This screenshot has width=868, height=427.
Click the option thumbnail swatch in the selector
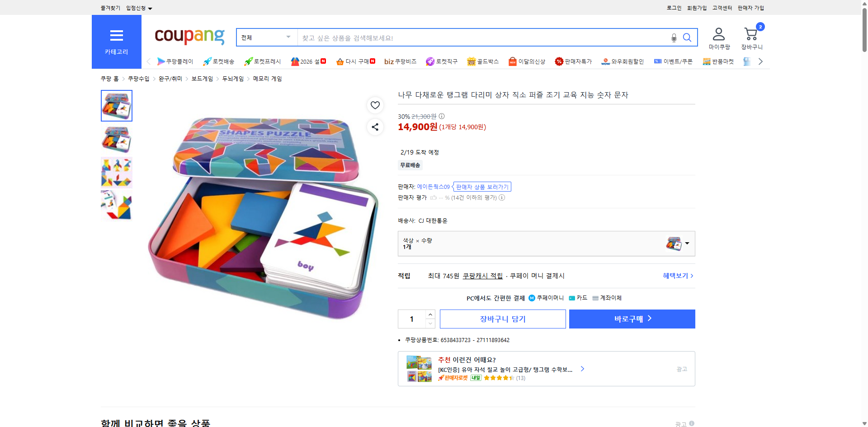pyautogui.click(x=675, y=243)
